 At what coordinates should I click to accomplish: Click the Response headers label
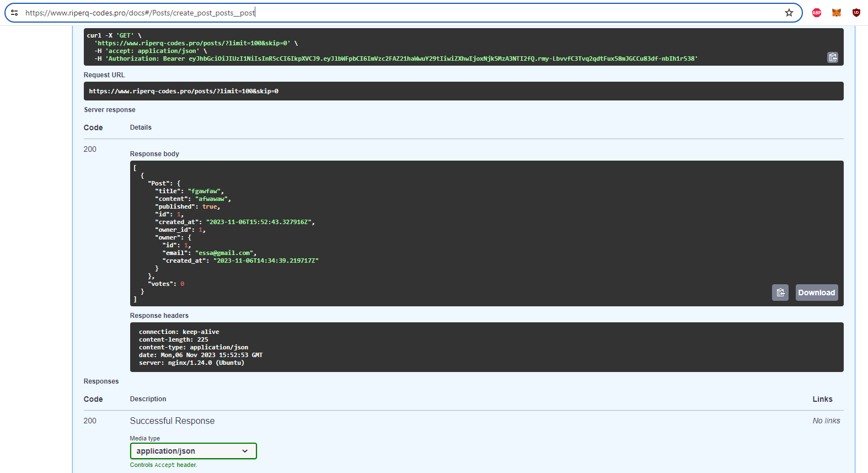159,316
